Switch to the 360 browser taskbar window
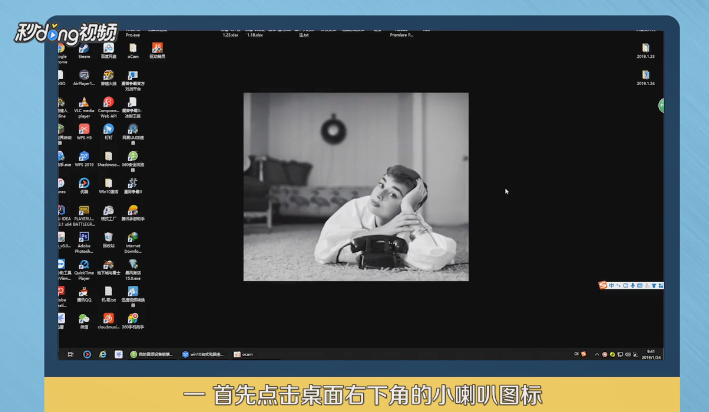This screenshot has height=412, width=709. click(151, 354)
